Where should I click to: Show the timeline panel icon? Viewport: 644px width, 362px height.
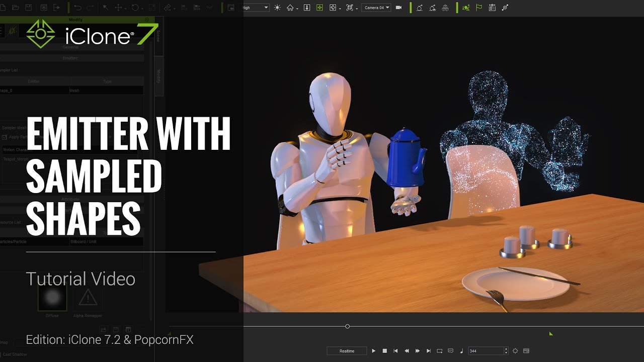coord(526,351)
